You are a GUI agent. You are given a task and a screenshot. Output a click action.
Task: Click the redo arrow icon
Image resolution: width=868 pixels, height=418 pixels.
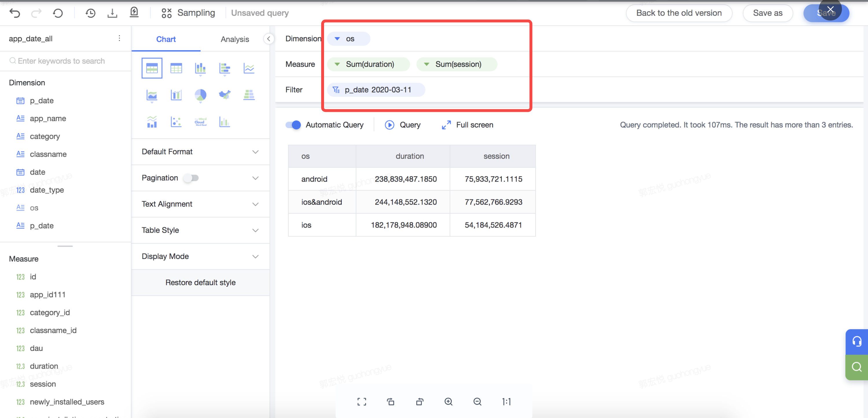pyautogui.click(x=36, y=13)
